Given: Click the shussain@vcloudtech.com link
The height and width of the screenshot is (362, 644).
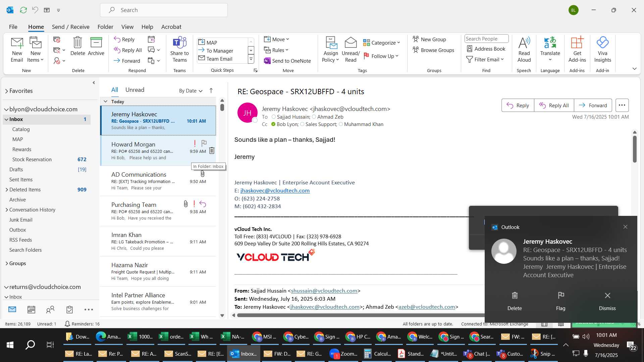Looking at the screenshot, I should coord(324,291).
